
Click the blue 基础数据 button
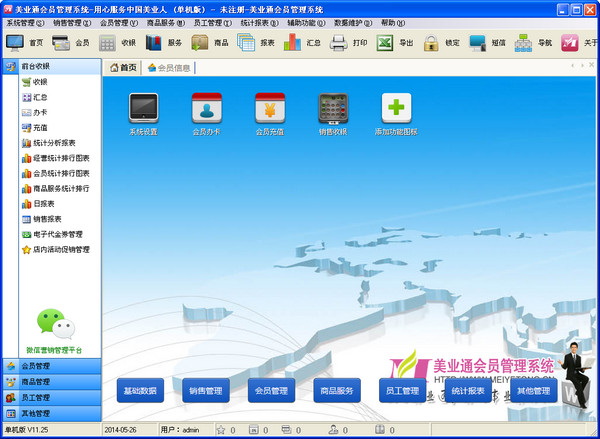(141, 391)
